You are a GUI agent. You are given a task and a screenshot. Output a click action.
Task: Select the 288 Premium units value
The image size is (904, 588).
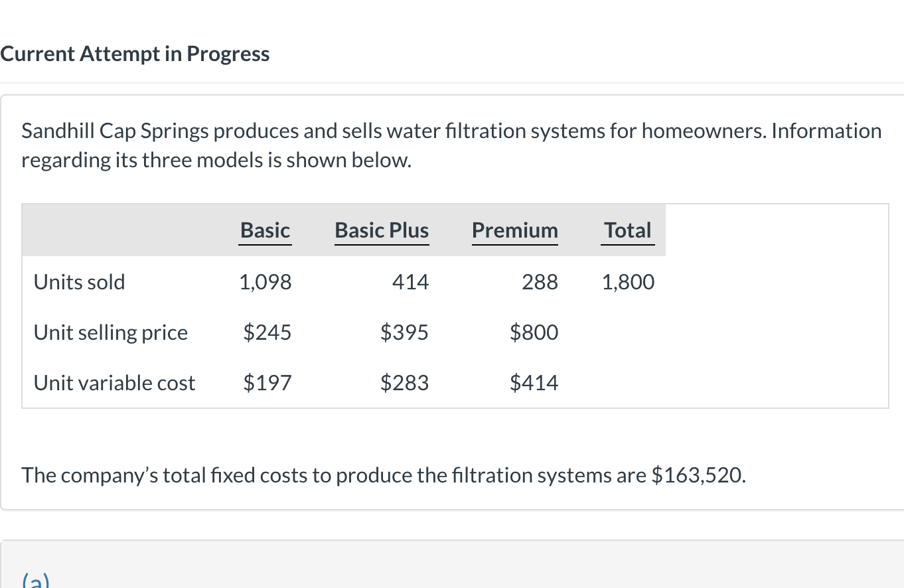(540, 282)
